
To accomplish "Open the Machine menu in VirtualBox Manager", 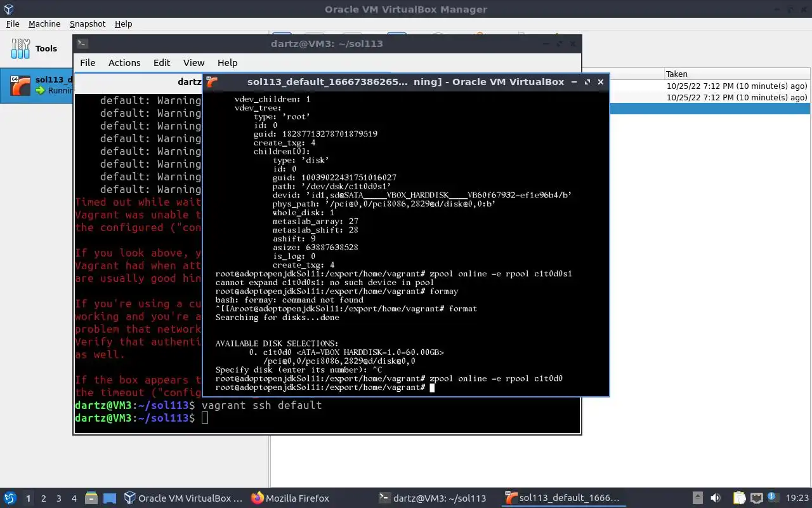I will click(x=44, y=23).
